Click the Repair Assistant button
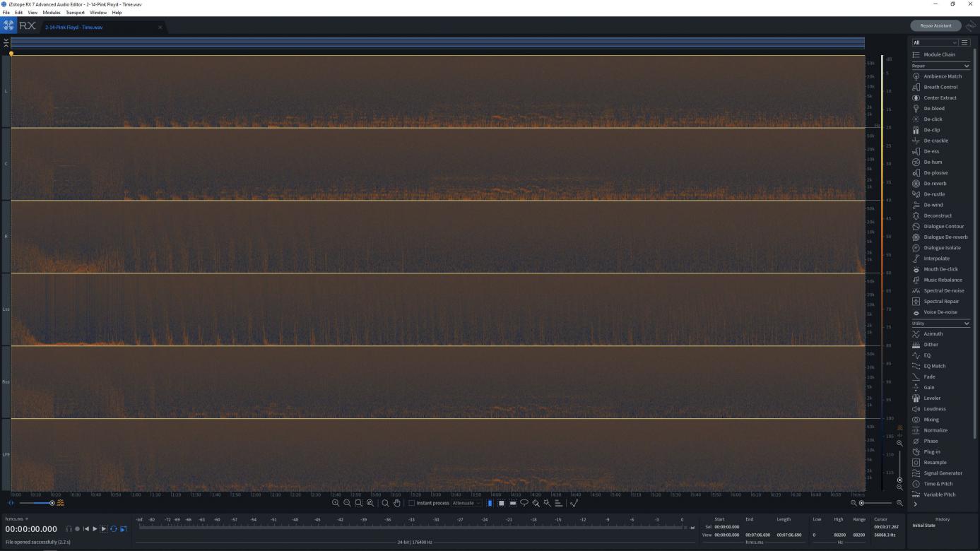This screenshot has height=551, width=980. [x=935, y=25]
